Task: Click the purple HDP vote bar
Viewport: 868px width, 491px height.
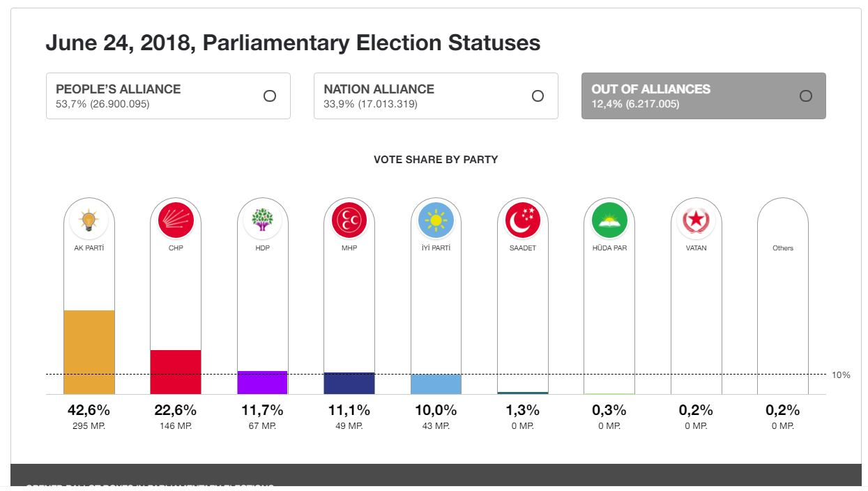Action: point(262,382)
